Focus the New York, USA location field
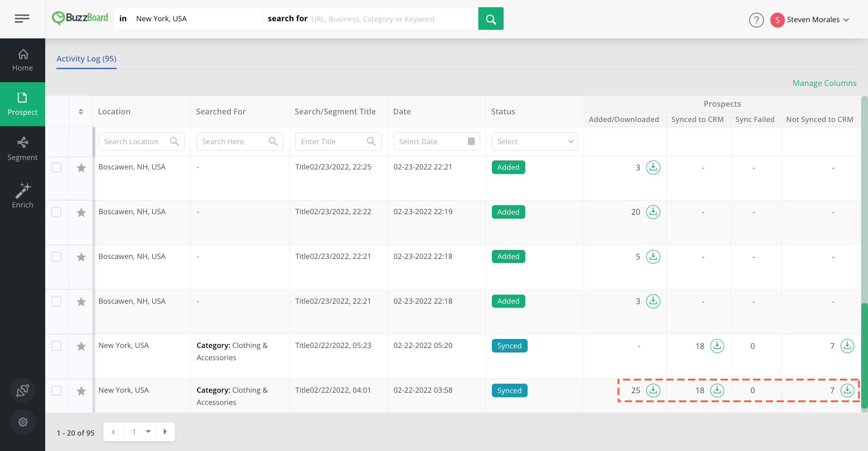Viewport: 868px width, 451px height. point(198,19)
